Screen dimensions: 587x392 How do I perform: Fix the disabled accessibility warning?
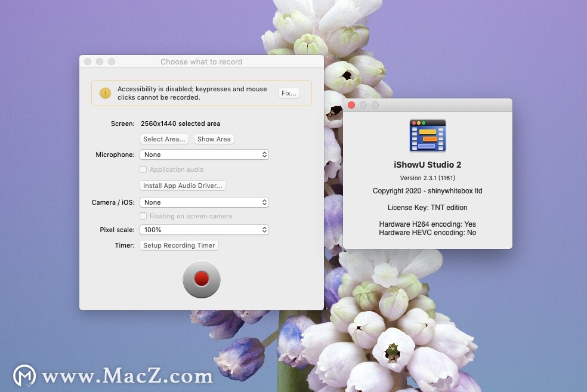point(289,93)
